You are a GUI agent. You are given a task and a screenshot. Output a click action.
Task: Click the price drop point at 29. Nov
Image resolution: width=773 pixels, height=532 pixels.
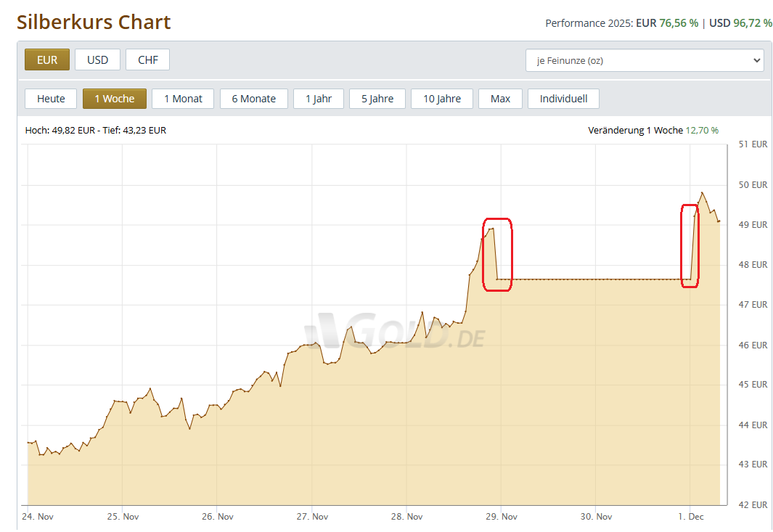click(497, 279)
